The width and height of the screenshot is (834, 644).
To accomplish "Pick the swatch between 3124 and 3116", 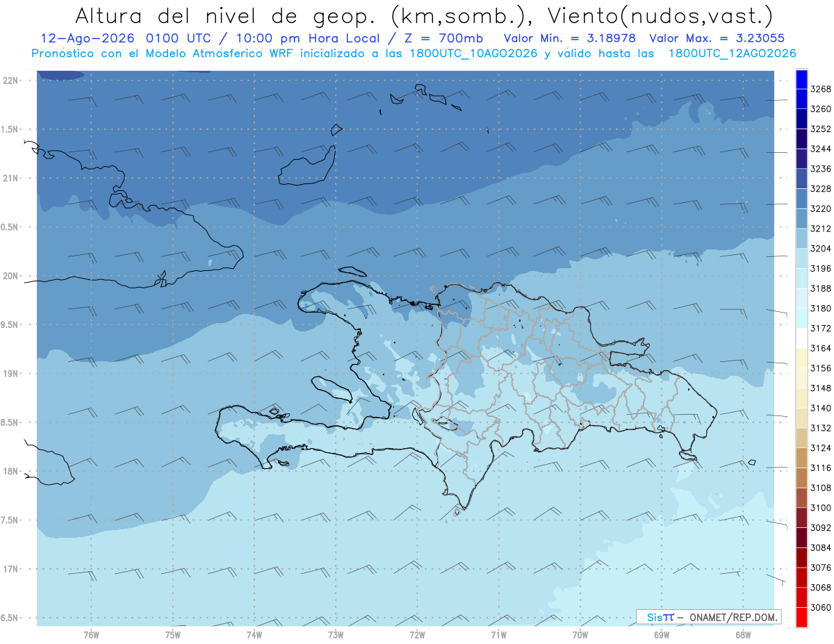I will (801, 458).
